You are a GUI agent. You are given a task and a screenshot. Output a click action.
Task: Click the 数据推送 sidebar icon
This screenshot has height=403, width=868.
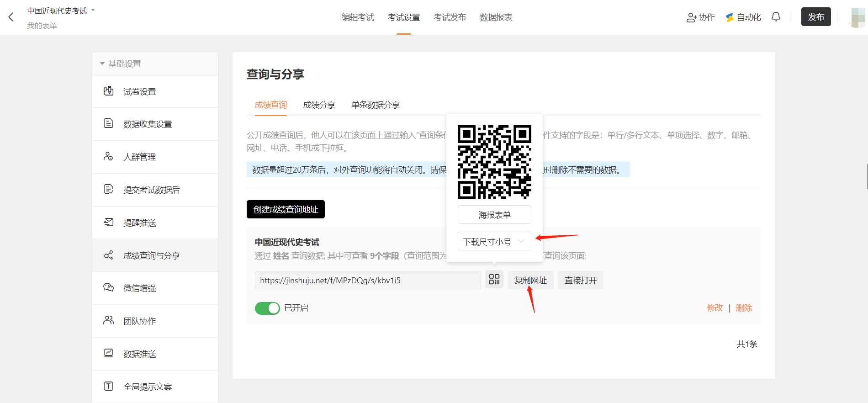(x=108, y=353)
